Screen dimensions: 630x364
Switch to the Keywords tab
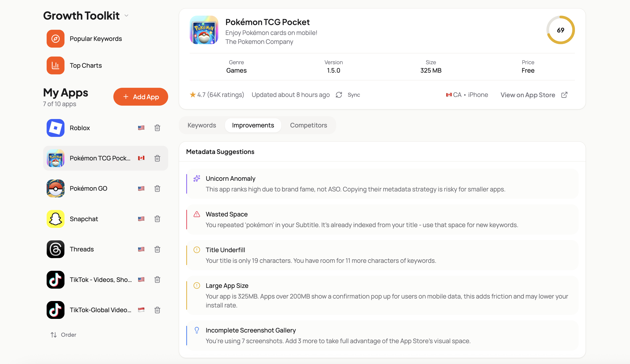[x=201, y=125]
